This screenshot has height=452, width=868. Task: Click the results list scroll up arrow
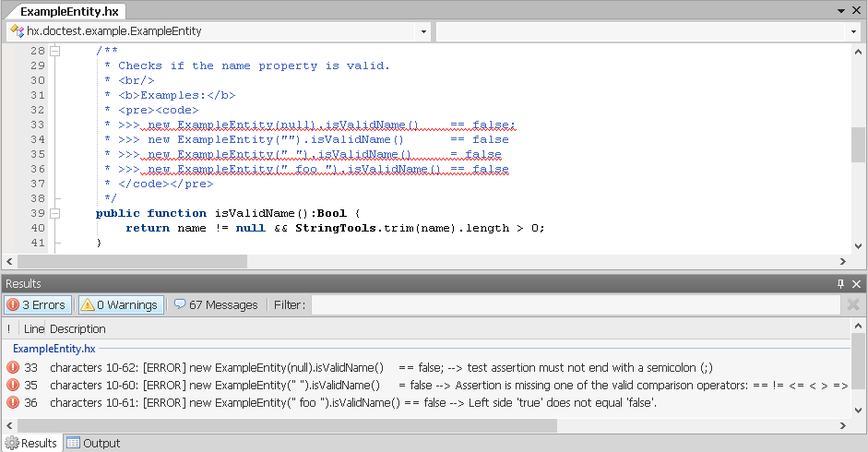point(858,326)
